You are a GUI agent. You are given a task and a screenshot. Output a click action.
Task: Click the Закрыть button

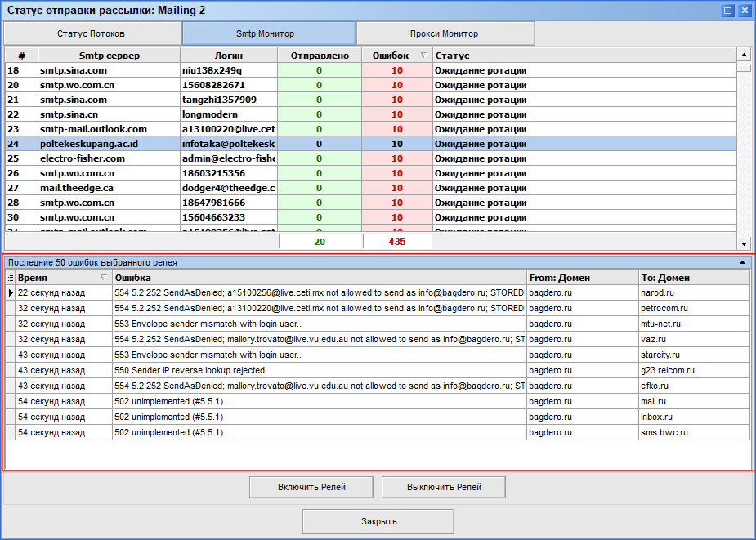tap(378, 521)
